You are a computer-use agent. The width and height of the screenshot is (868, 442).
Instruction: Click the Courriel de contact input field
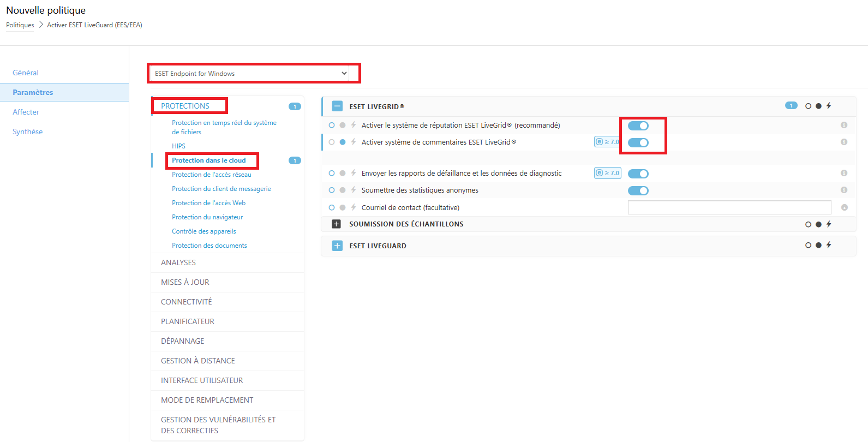click(729, 207)
